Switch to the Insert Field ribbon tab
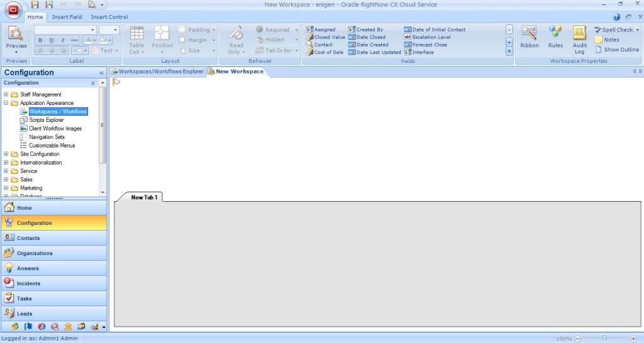 point(67,17)
